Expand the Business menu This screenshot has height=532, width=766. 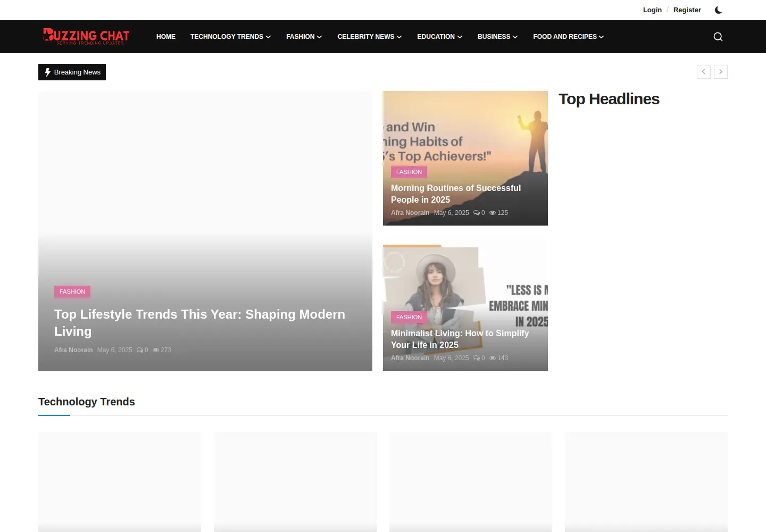coord(498,37)
